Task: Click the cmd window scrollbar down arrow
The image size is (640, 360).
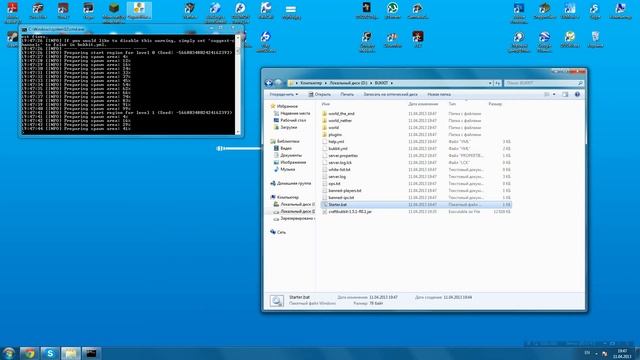Action: (238, 132)
